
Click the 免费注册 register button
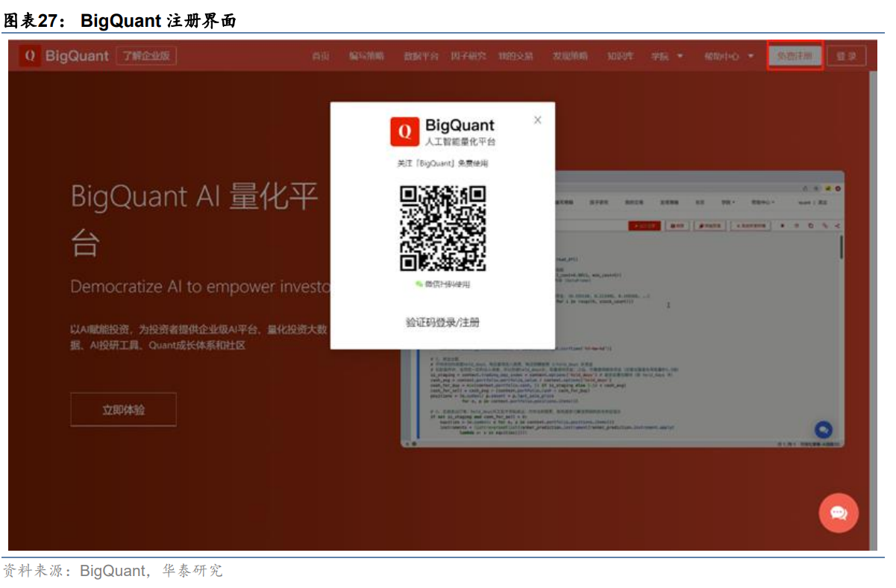(x=795, y=56)
